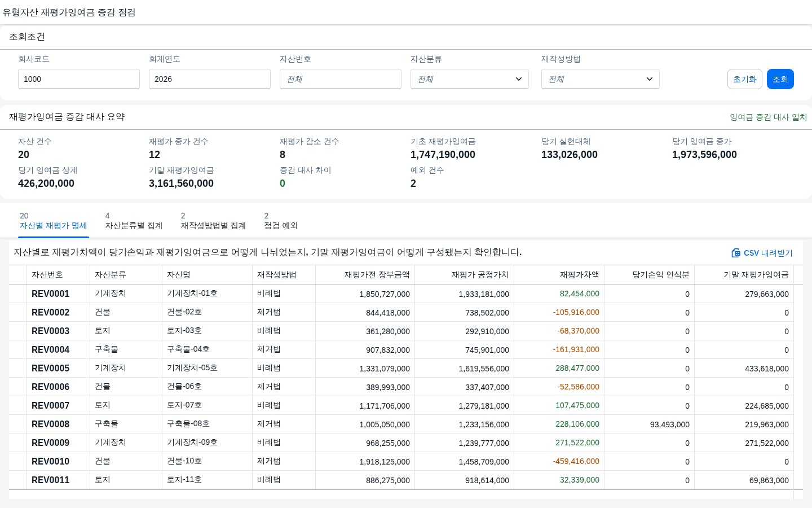Click the 재평가잉여금 증감 대사 요약 header
This screenshot has height=508, width=812.
[67, 117]
